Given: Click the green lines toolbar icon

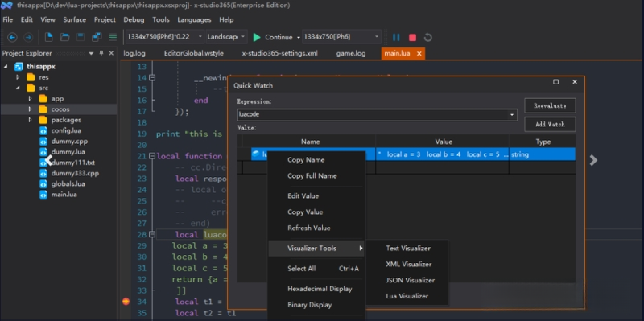Looking at the screenshot, I should 113,37.
